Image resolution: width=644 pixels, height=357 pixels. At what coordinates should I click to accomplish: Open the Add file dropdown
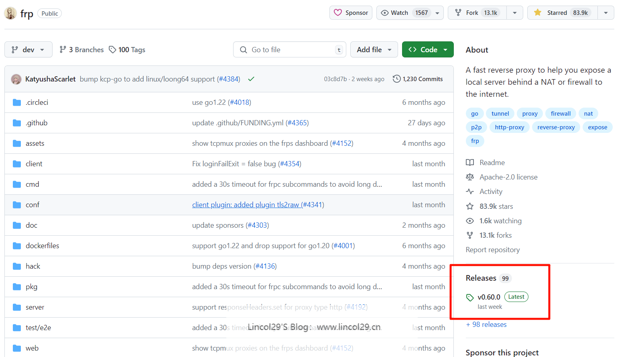click(374, 49)
